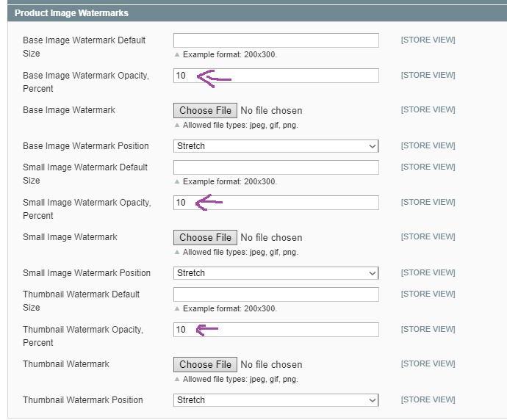This screenshot has height=420, width=507.
Task: Choose a file for Small Image Watermark
Action: pyautogui.click(x=205, y=238)
